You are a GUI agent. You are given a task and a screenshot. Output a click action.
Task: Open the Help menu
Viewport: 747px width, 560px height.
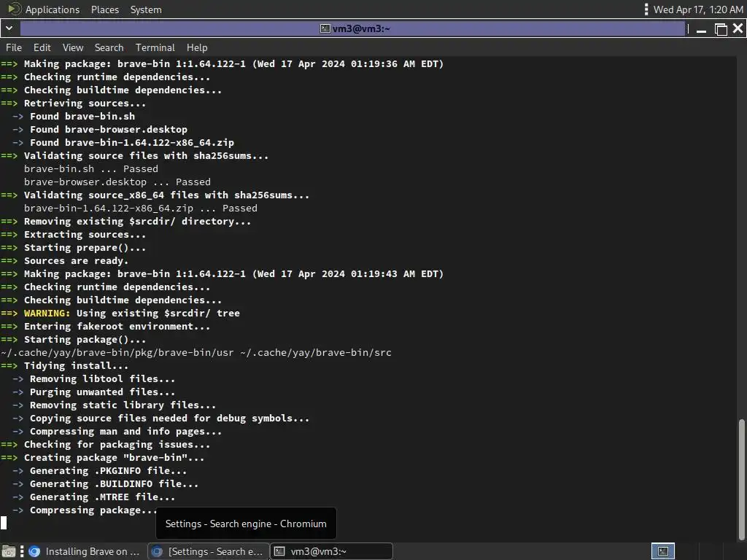click(x=197, y=47)
